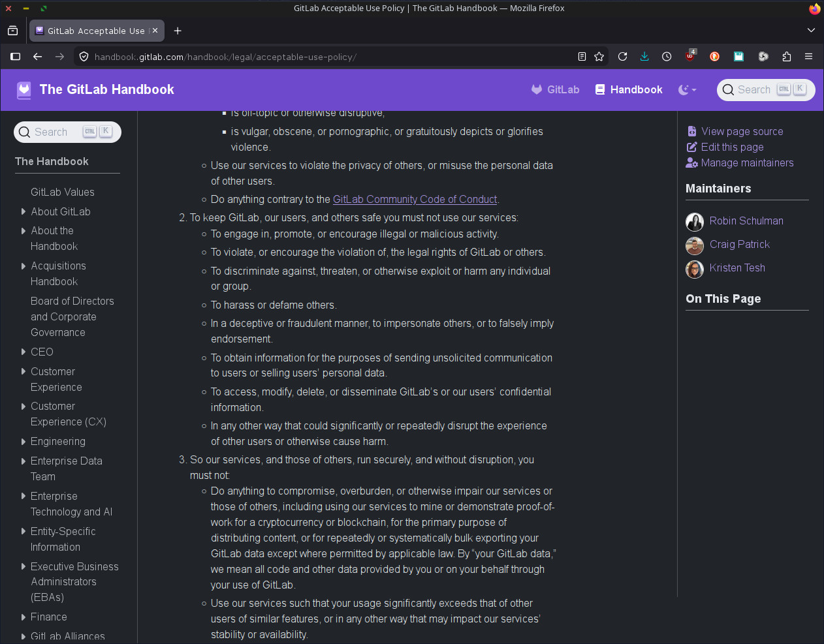Viewport: 824px width, 644px height.
Task: Click the gray swirl extension icon
Action: tap(763, 57)
